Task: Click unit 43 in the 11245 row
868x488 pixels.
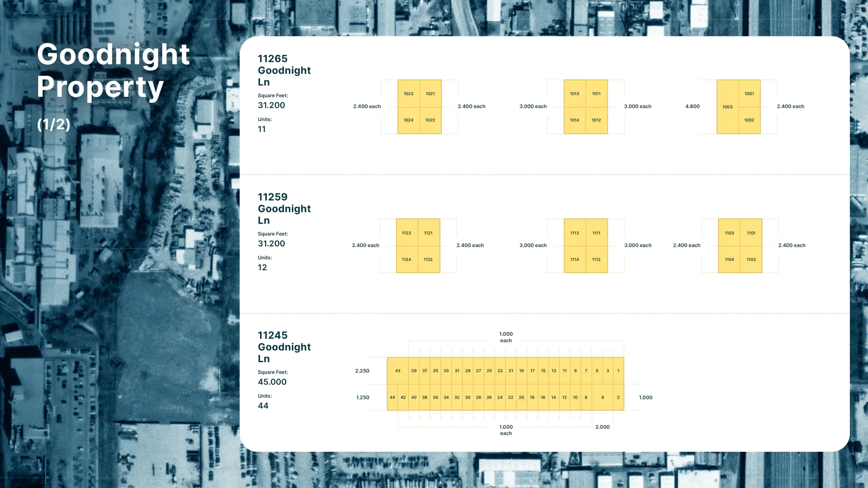Action: (398, 371)
